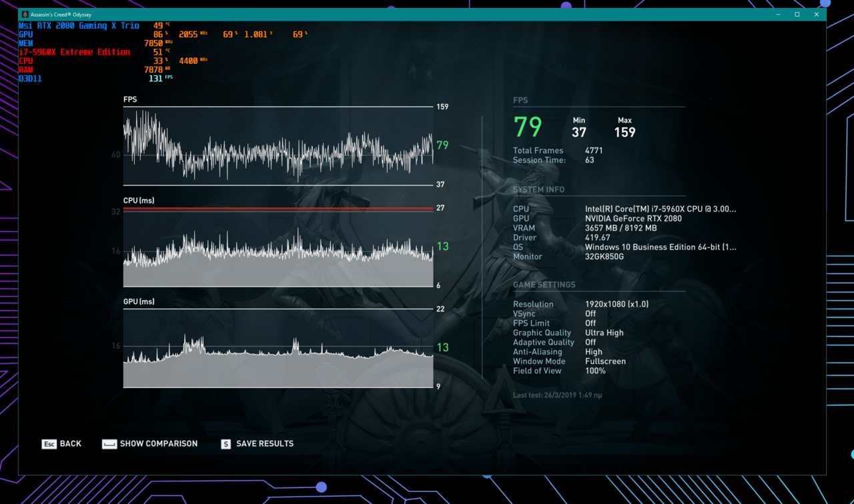854x504 pixels.
Task: Click the GPU graph maximum 22
Action: (x=440, y=309)
